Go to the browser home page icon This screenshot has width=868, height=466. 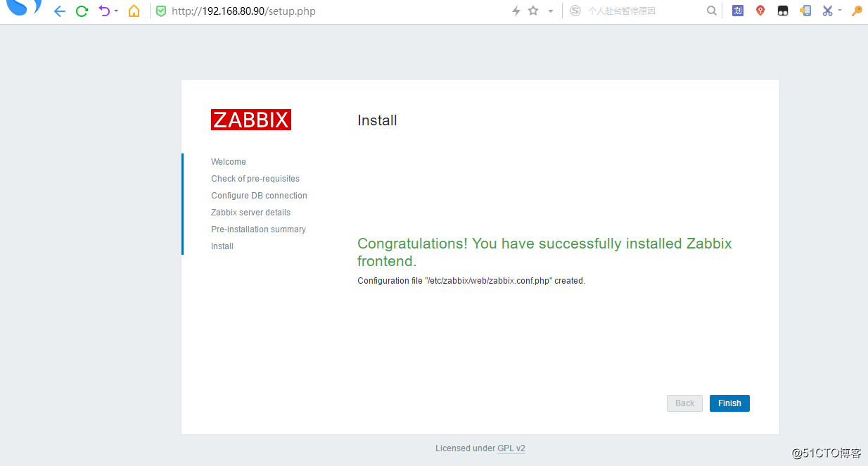coord(134,11)
